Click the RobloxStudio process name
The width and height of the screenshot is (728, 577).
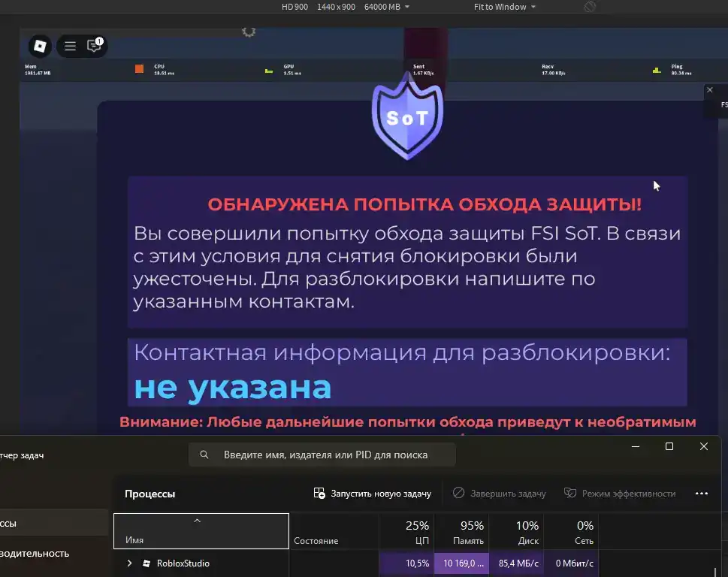pyautogui.click(x=183, y=563)
